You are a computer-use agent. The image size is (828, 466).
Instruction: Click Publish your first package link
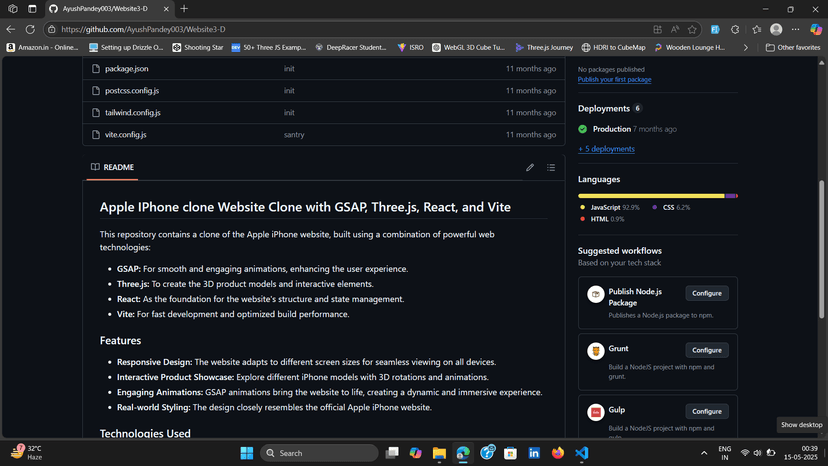tap(614, 79)
